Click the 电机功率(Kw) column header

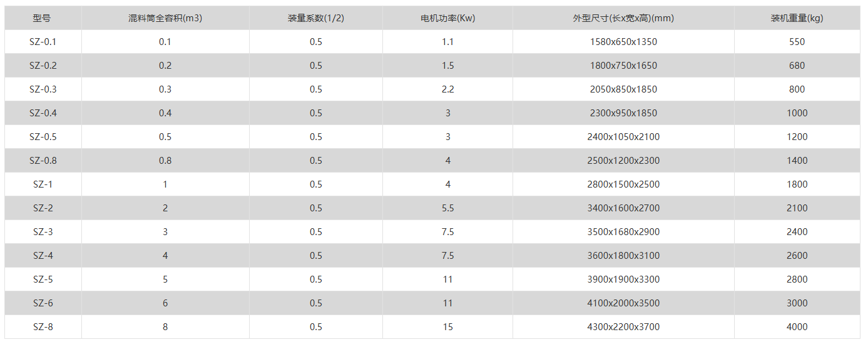[x=447, y=18]
